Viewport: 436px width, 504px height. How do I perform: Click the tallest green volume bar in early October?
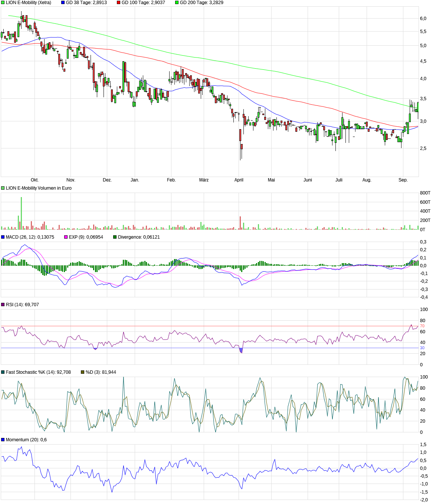pos(22,213)
